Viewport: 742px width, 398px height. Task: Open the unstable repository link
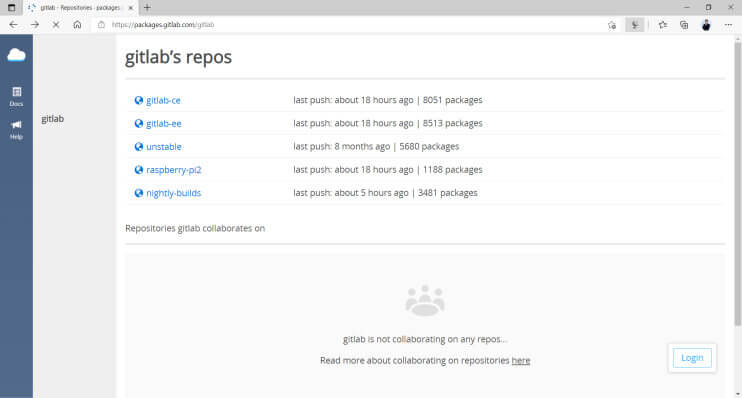[x=164, y=147]
